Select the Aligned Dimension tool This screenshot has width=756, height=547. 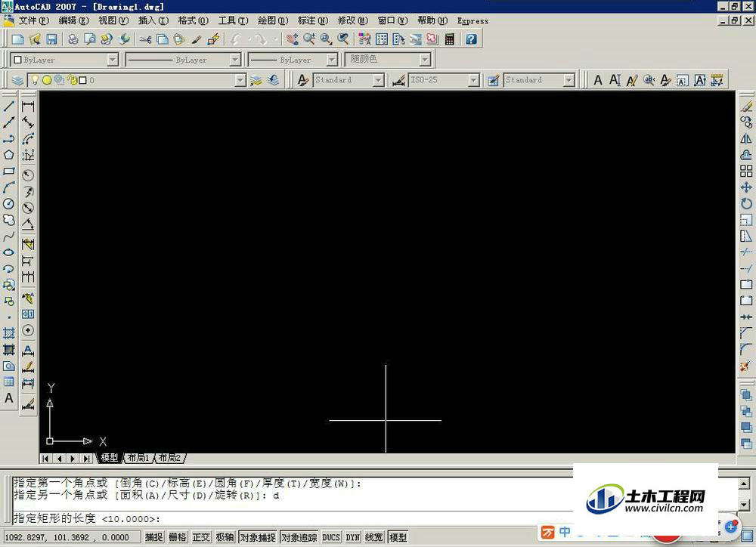point(28,123)
